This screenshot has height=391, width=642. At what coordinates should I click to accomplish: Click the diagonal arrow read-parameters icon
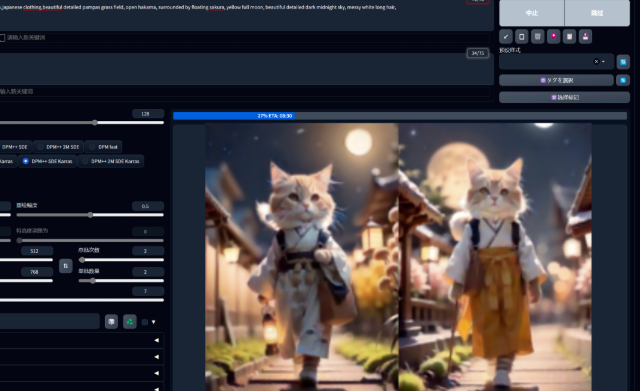[506, 36]
